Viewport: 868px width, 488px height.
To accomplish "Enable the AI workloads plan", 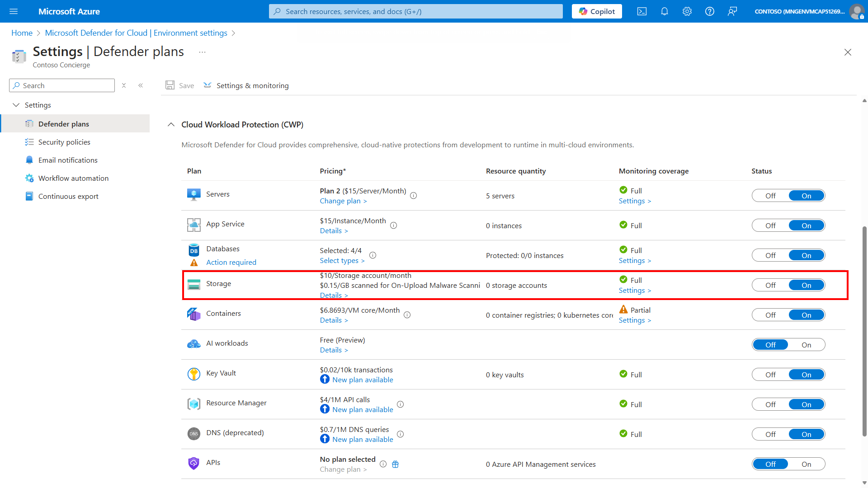I will tap(807, 344).
